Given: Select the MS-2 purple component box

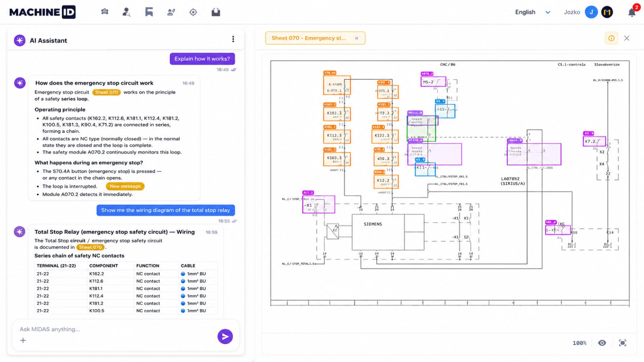Looking at the screenshot, I should pyautogui.click(x=433, y=82).
